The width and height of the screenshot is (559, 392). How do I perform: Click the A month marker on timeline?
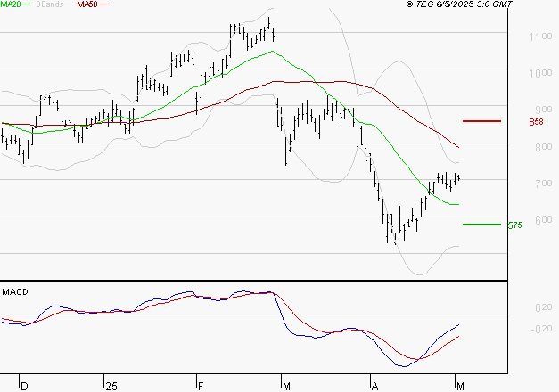[374, 387]
